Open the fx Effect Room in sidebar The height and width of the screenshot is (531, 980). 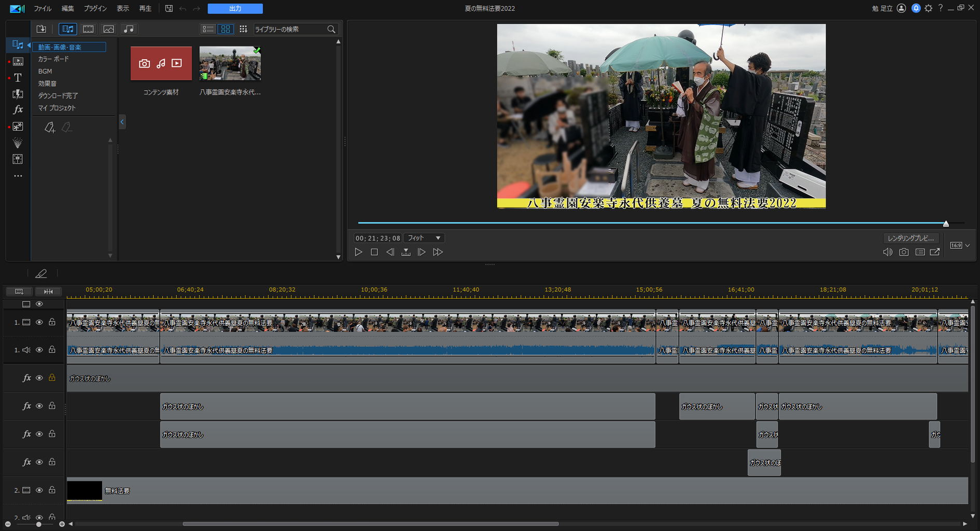pos(18,109)
